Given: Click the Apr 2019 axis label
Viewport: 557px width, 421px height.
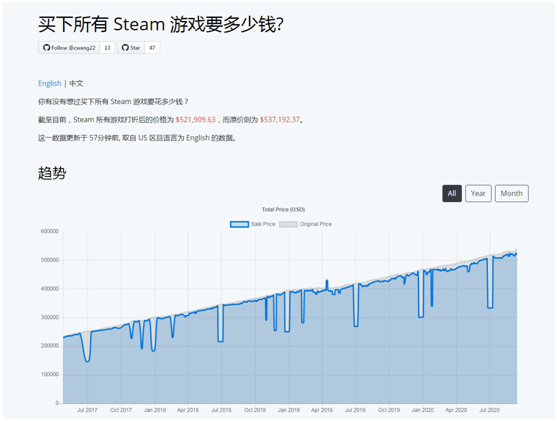Looking at the screenshot, I should 322,410.
